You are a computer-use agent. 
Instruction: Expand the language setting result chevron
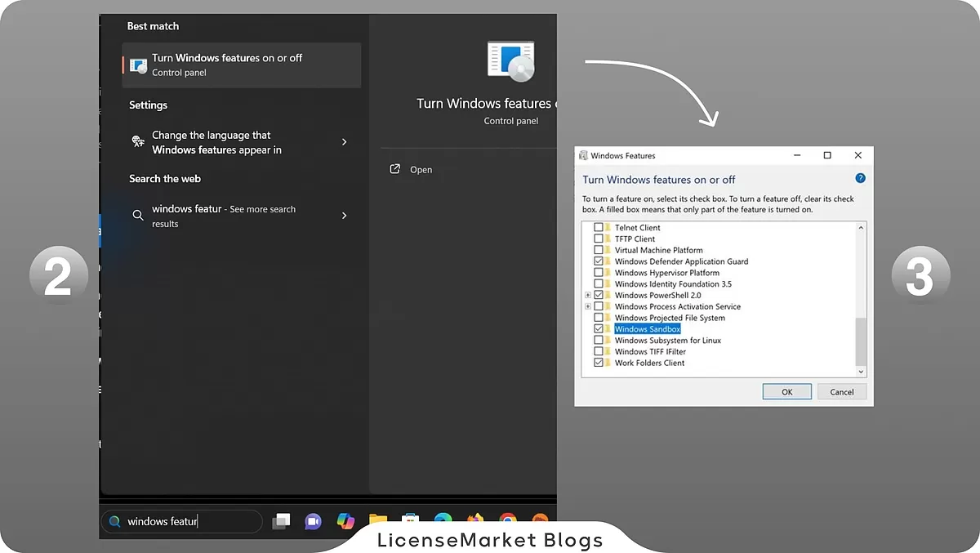tap(344, 142)
